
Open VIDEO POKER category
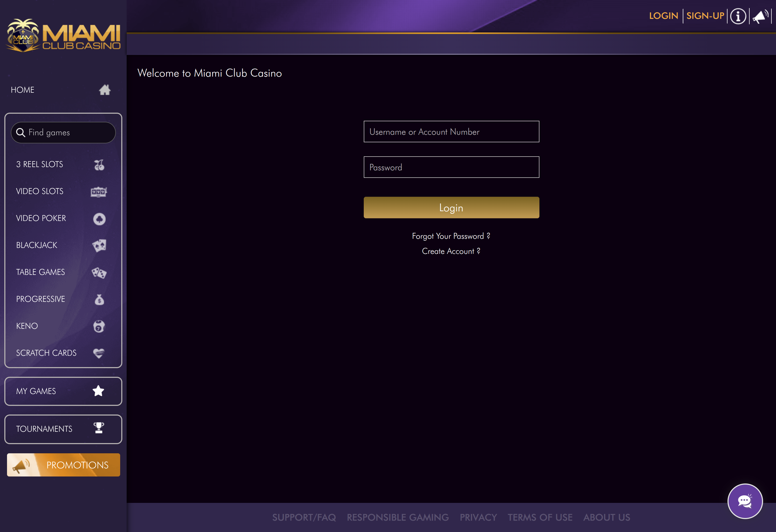click(41, 218)
